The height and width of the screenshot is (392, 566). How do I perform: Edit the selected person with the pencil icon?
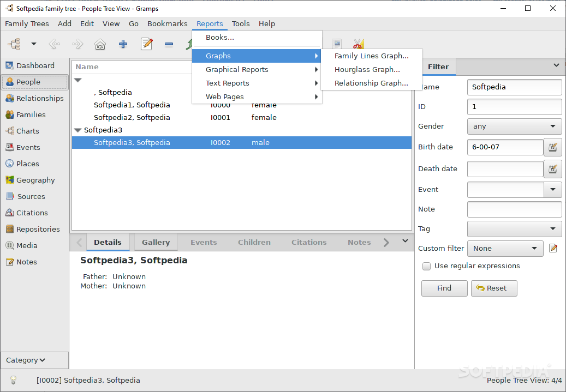147,44
